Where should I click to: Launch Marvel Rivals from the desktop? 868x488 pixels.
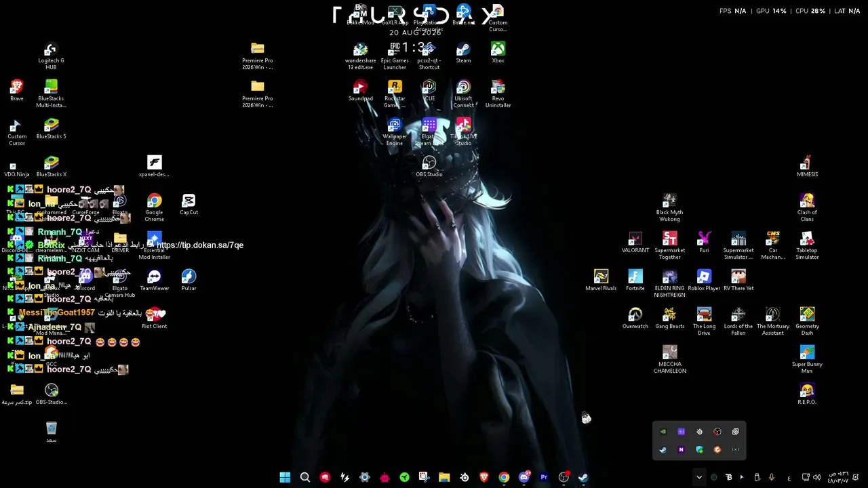click(600, 281)
